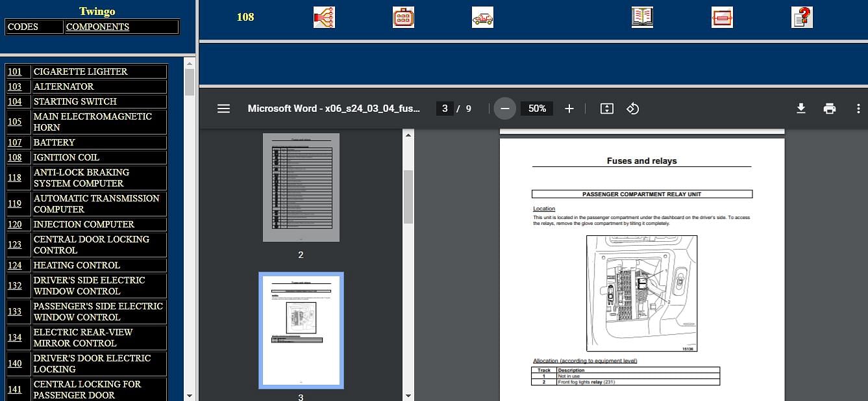Open code 133 link
The image size is (868, 401).
pos(14,311)
